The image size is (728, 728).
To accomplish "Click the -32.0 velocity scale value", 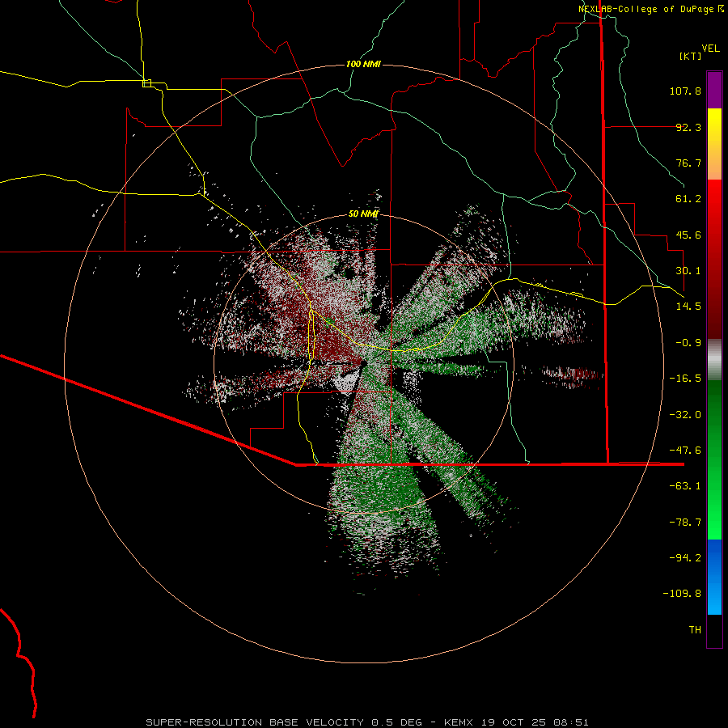I will coord(685,415).
